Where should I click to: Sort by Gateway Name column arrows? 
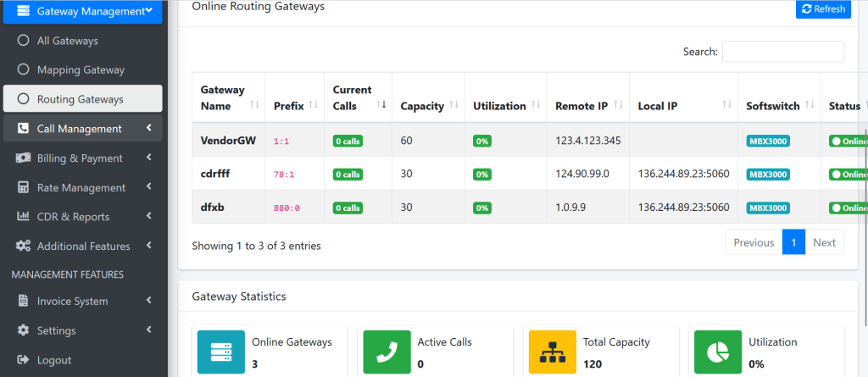tap(254, 105)
